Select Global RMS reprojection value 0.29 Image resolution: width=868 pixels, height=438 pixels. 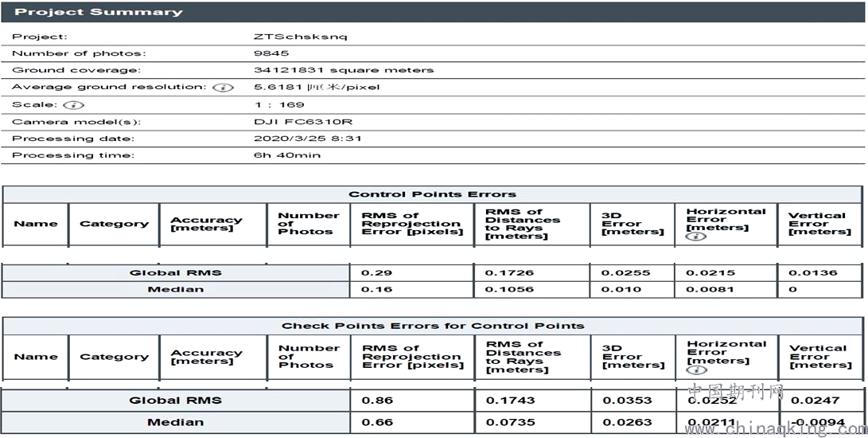coord(376,273)
